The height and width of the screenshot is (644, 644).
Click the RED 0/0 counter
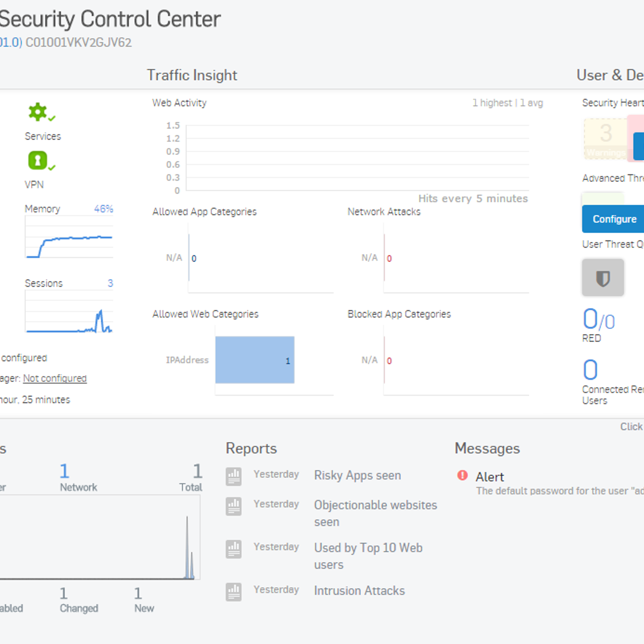point(599,319)
